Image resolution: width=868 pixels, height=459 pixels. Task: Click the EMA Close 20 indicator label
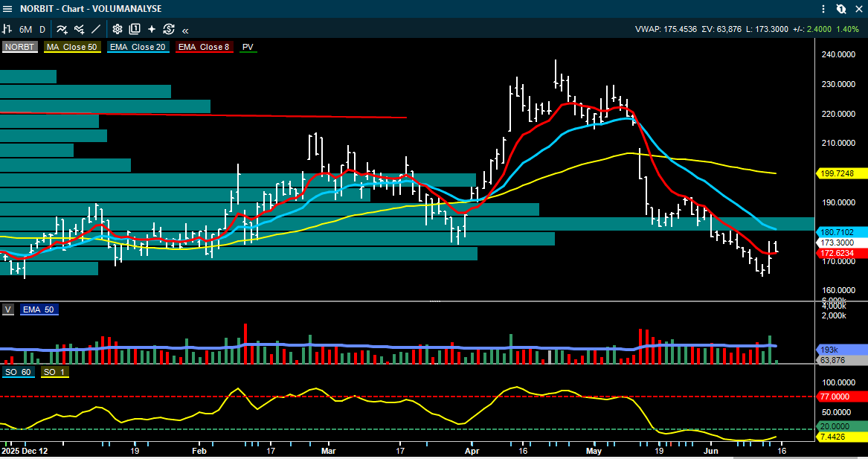pos(138,47)
